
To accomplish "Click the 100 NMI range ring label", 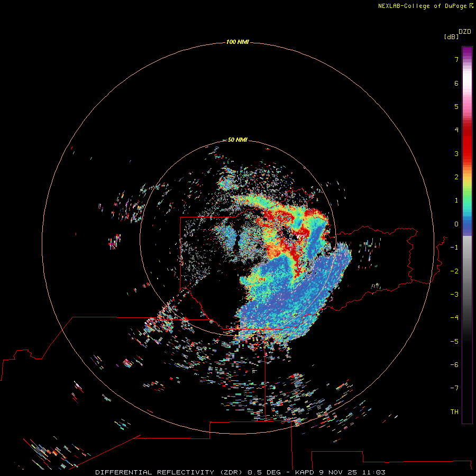I will click(x=237, y=42).
